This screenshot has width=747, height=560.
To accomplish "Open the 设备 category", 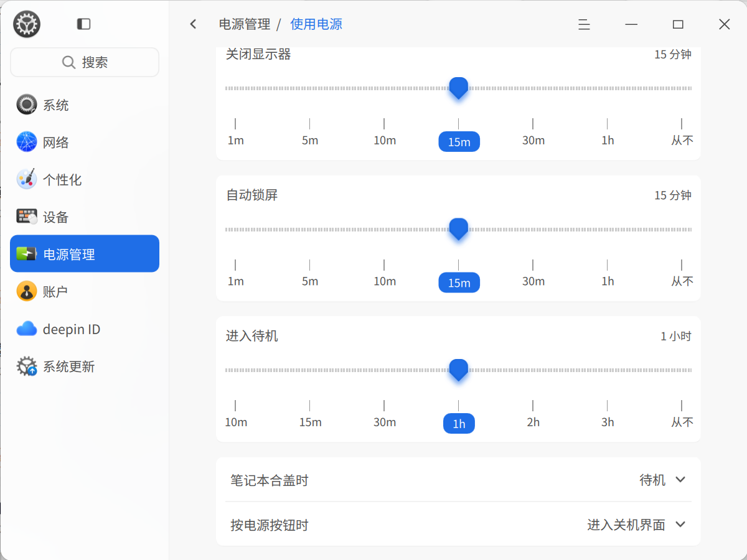I will (x=85, y=217).
